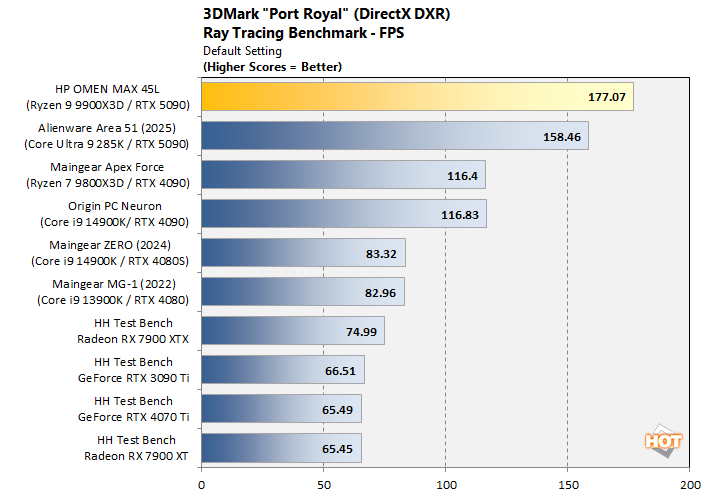Viewport: 708px width, 496px height.
Task: Select the 'Maingear Apex Force' label
Action: (107, 167)
